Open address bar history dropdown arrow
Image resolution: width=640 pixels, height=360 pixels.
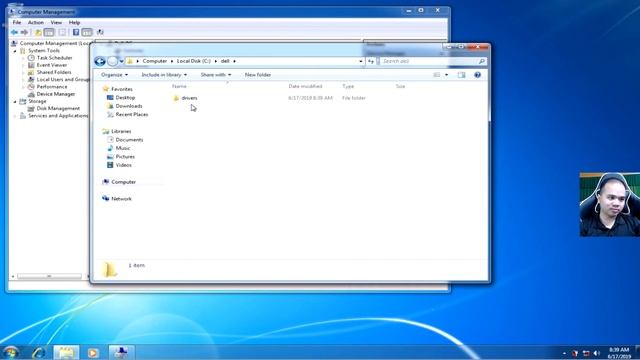[x=361, y=61]
